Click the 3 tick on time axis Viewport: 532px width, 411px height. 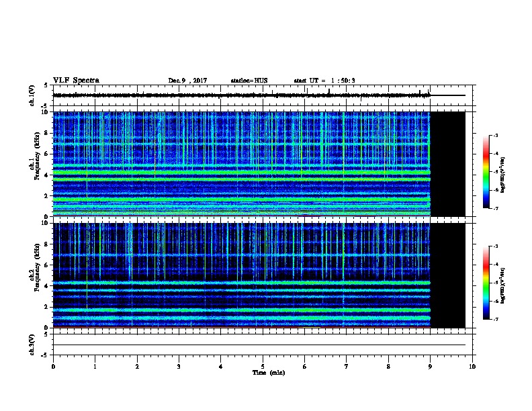[179, 367]
